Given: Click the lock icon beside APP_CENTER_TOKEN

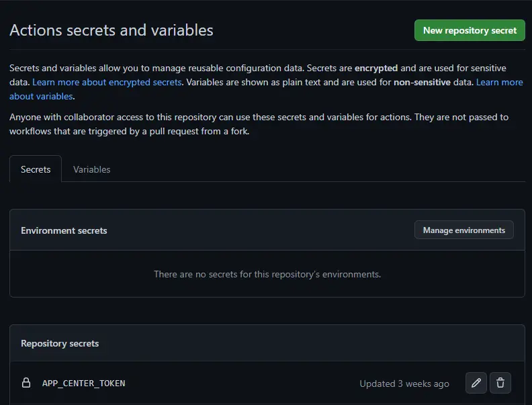Looking at the screenshot, I should tap(26, 383).
